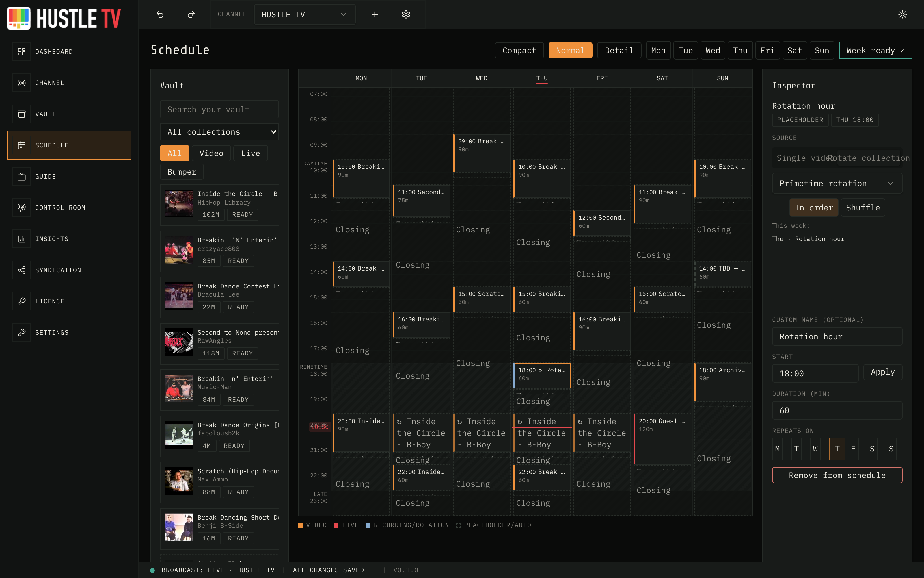This screenshot has height=578, width=924.
Task: Click Apply next to start time
Action: [x=882, y=372]
